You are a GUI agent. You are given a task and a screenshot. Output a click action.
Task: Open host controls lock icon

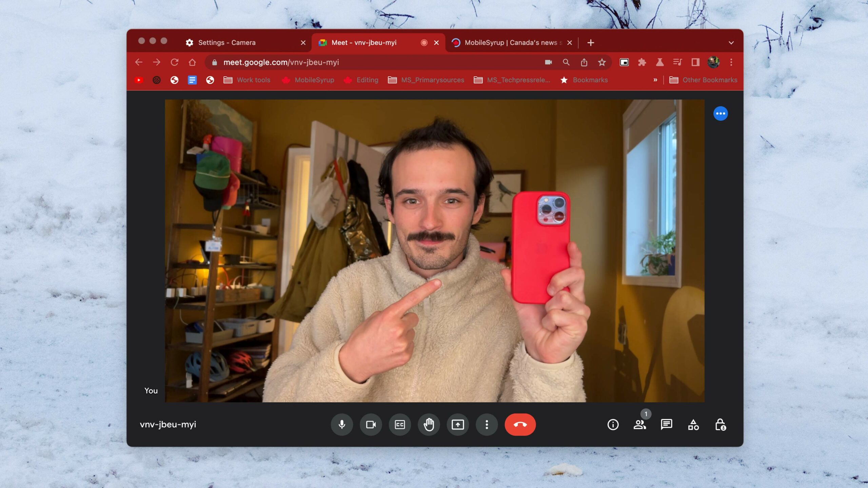pos(720,424)
